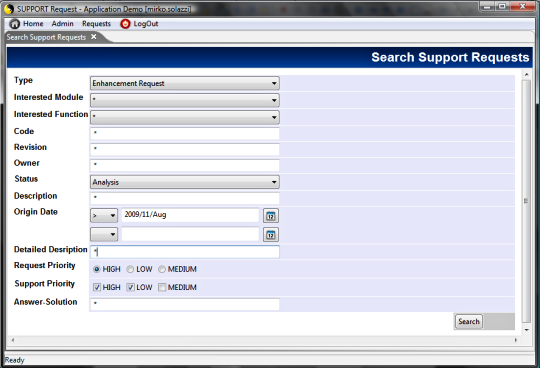Click the Interested Module label

point(49,97)
